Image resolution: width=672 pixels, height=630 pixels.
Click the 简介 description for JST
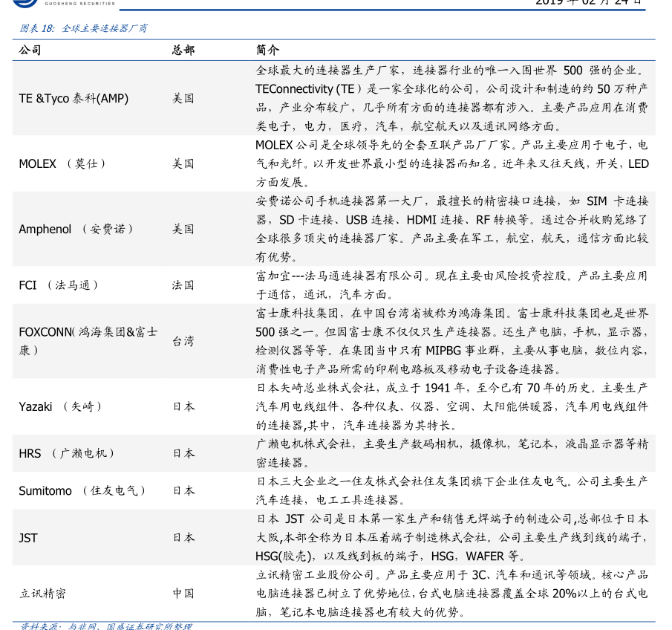point(451,538)
